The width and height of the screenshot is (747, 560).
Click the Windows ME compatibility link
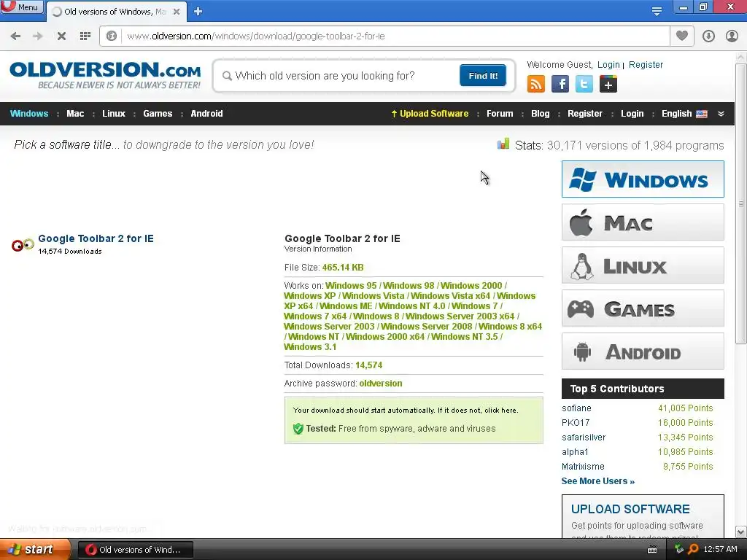[x=346, y=306]
